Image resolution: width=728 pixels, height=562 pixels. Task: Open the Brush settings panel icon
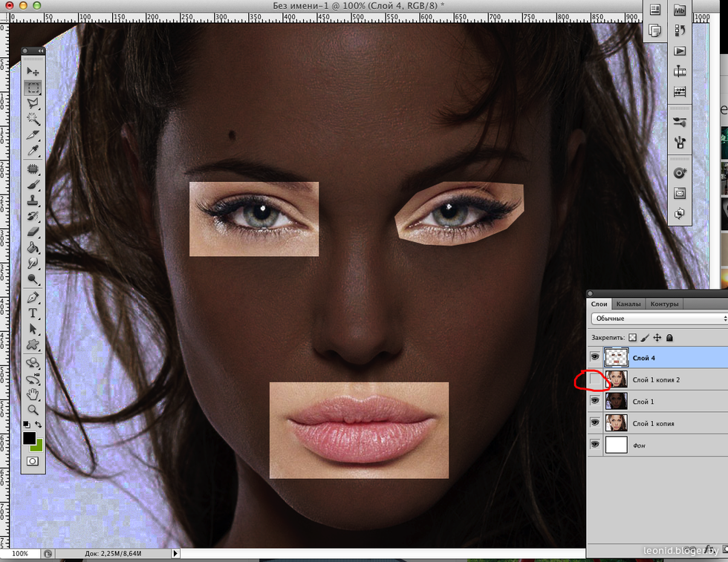[x=679, y=122]
